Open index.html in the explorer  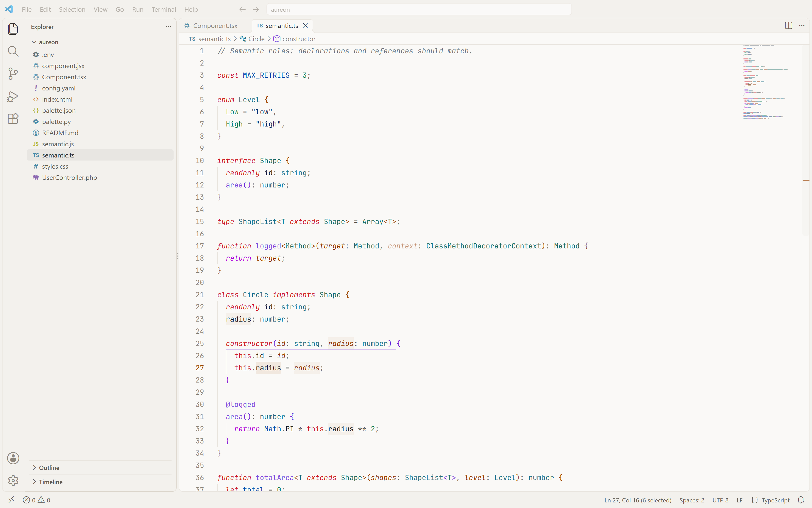tap(100, 99)
